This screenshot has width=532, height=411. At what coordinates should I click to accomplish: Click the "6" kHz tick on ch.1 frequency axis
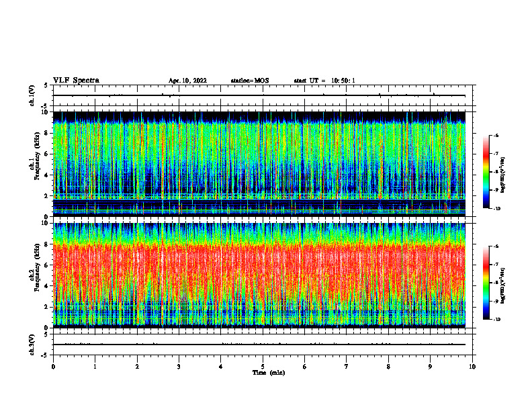(x=46, y=154)
